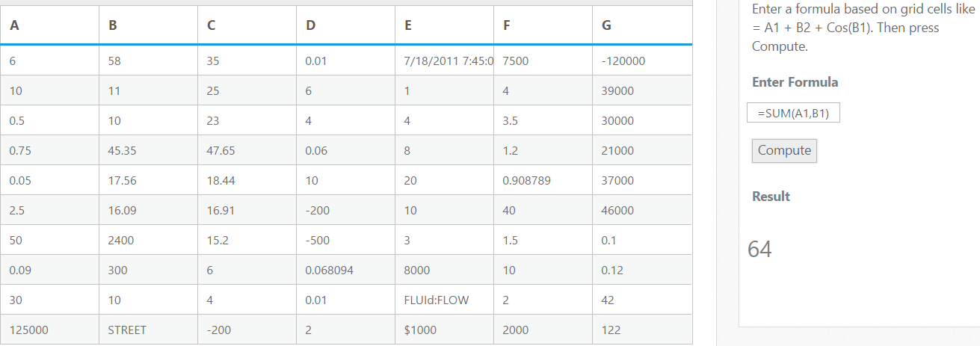Click column D header

345,25
